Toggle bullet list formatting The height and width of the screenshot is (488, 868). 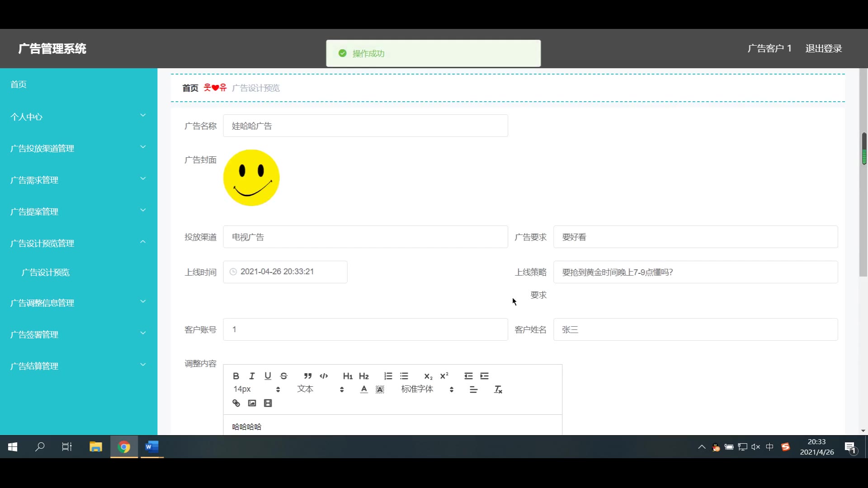tap(404, 376)
